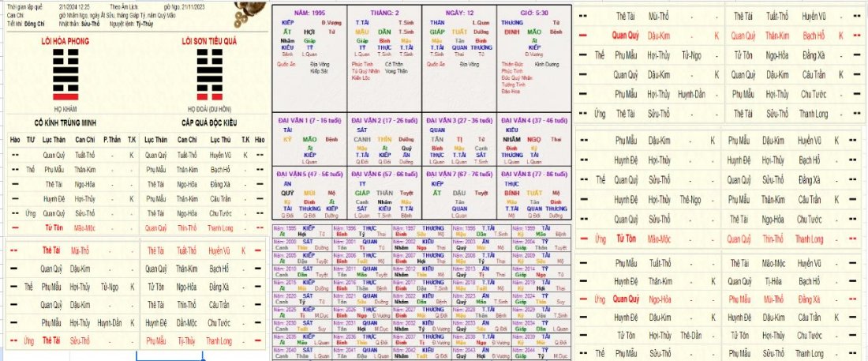Image resolution: width=868 pixels, height=361 pixels.
Task: Select the CÔ KÍNH TRÙNG MINH heading
Action: tap(66, 124)
